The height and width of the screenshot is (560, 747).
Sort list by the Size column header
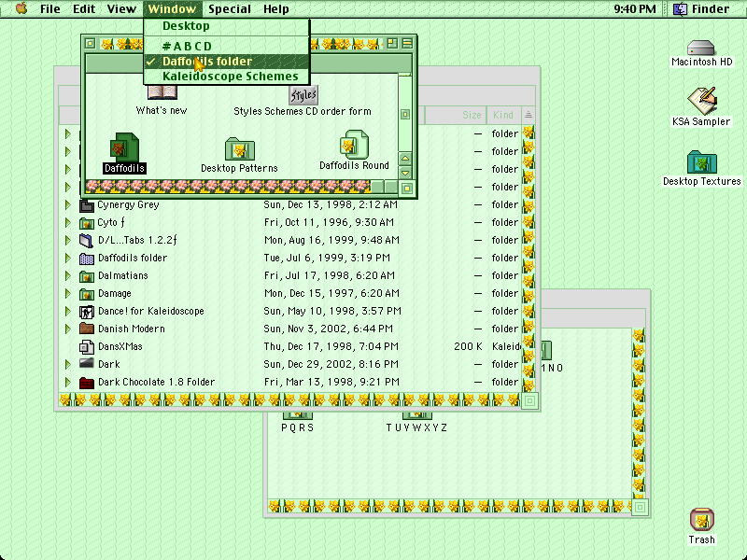coord(455,115)
